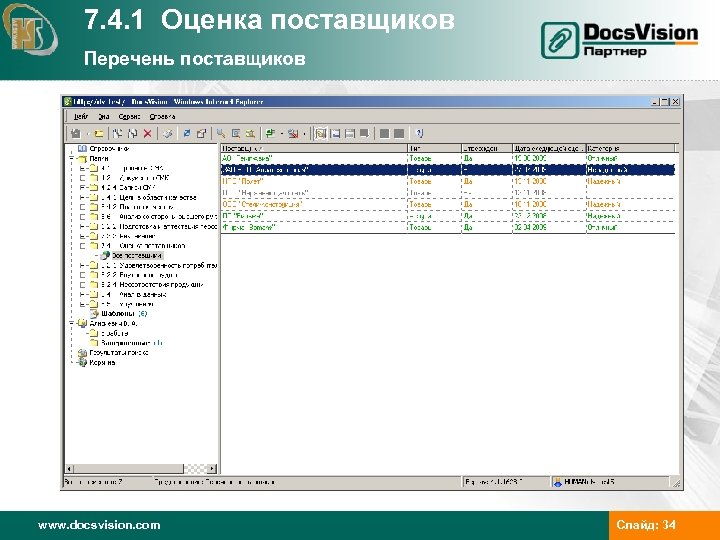Open the Справка menu
Image resolution: width=720 pixels, height=540 pixels.
(x=162, y=117)
